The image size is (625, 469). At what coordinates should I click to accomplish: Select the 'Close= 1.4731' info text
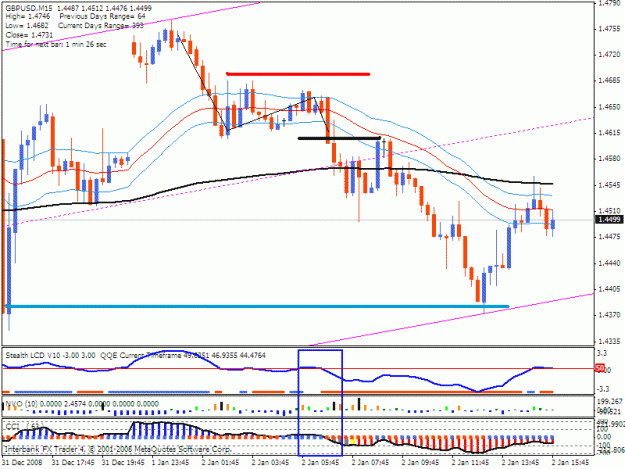[x=29, y=35]
